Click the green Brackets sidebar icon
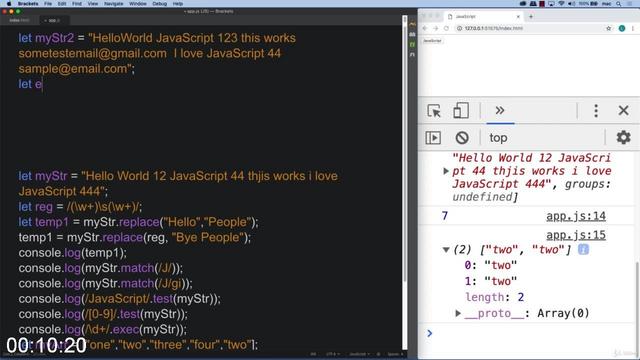The width and height of the screenshot is (640, 360). 412,44
